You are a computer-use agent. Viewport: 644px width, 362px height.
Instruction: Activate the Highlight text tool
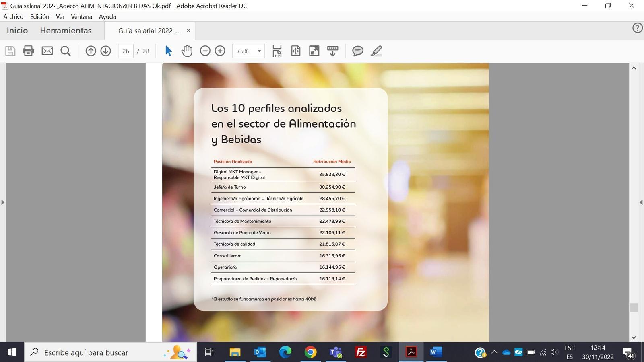[x=376, y=51]
